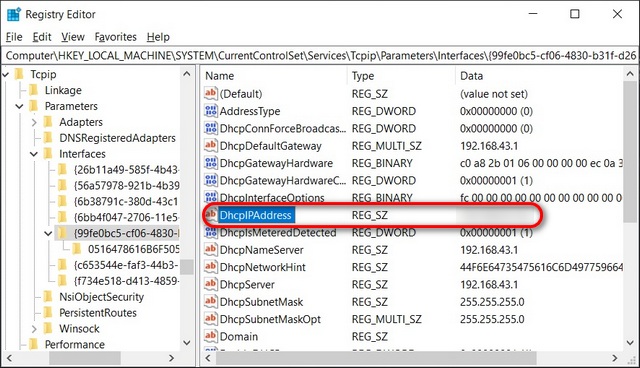
Task: Collapse the {99fe0bc5-cf06-4830 key node
Action: click(49, 234)
